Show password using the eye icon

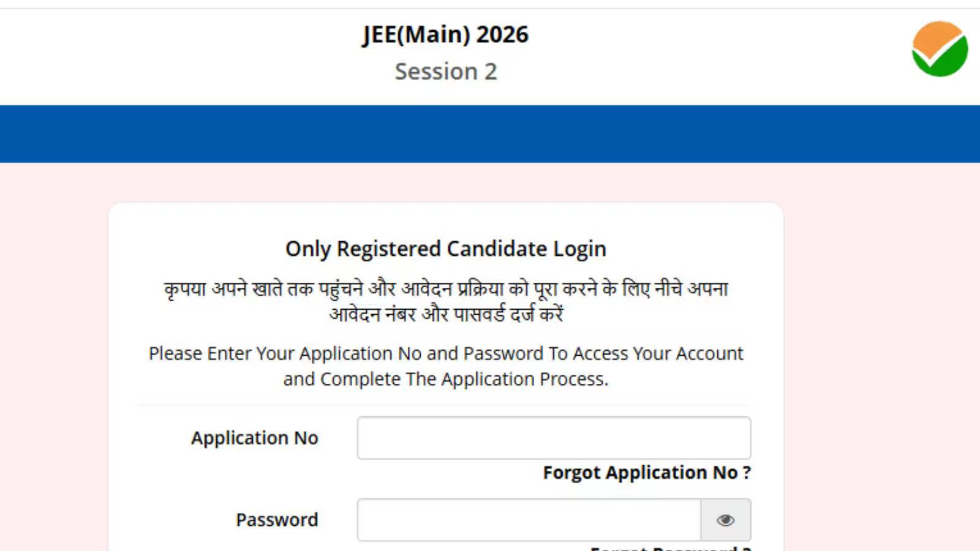click(x=726, y=520)
